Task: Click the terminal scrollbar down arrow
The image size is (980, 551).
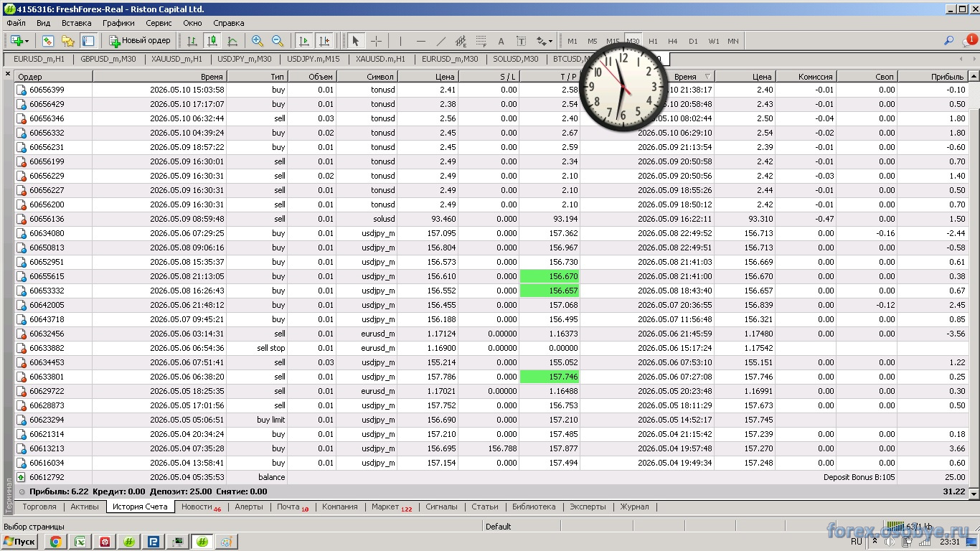Action: coord(974,494)
